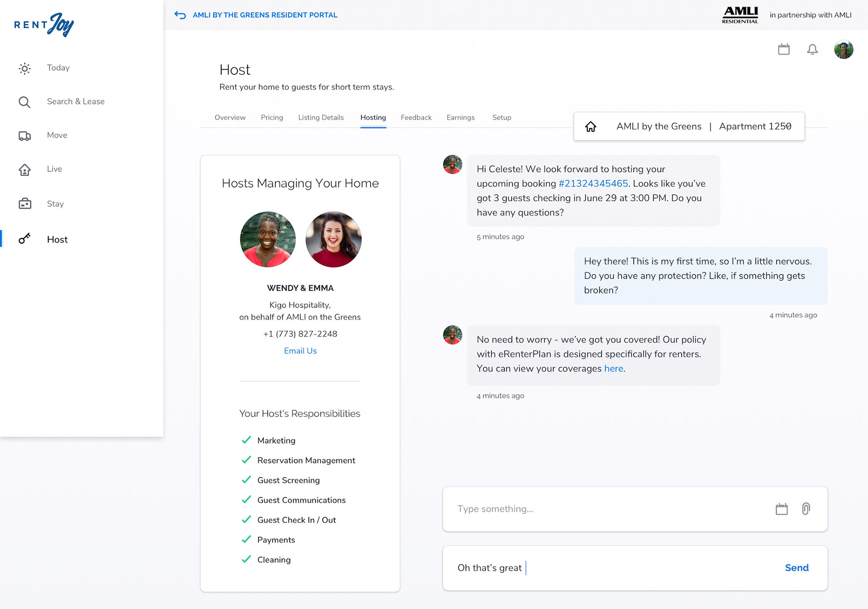
Task: Open the notifications bell
Action: tap(812, 49)
